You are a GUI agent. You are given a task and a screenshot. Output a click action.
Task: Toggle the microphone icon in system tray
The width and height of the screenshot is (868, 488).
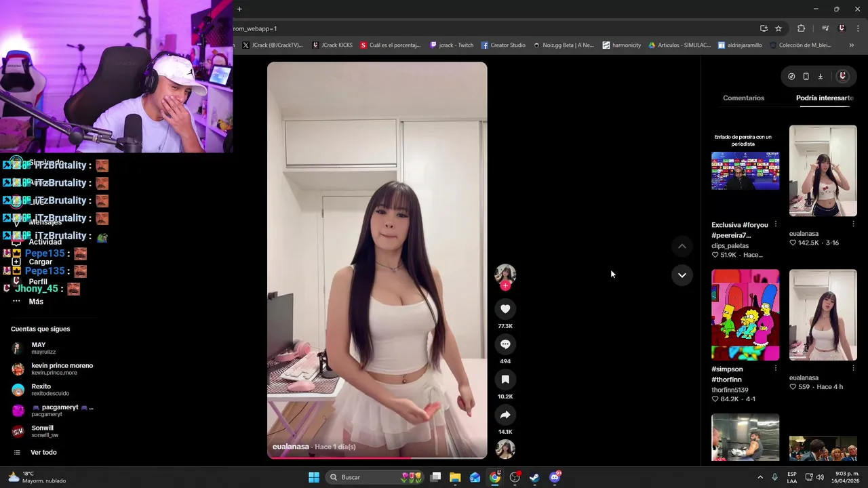point(774,477)
